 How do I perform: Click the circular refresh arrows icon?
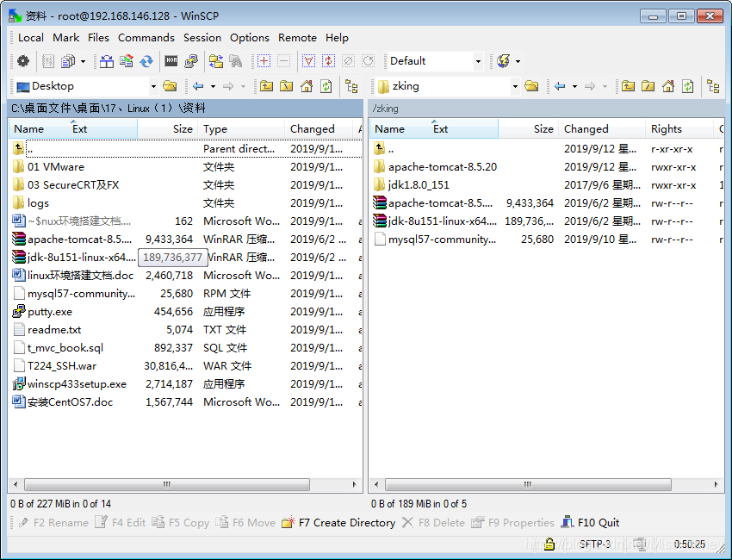(146, 61)
